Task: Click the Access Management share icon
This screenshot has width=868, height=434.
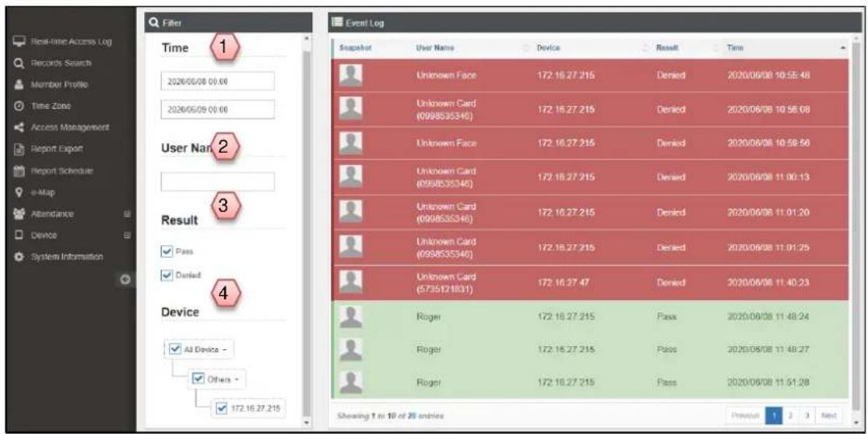Action: click(18, 127)
